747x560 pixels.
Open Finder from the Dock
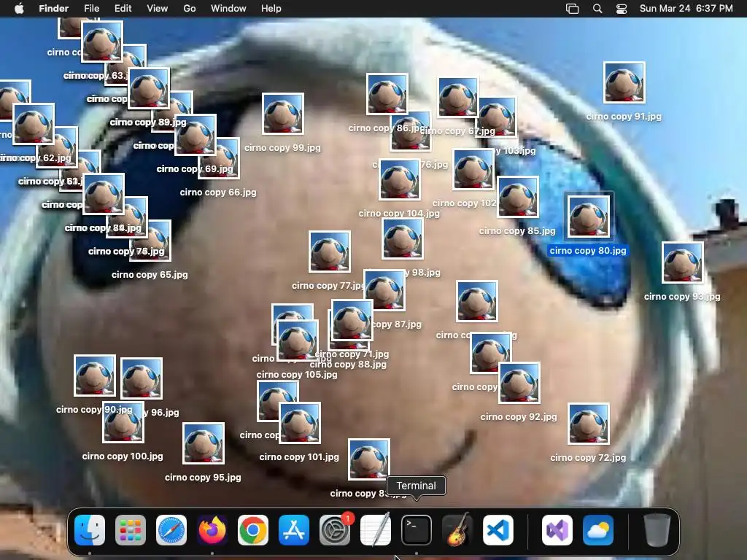coord(90,530)
